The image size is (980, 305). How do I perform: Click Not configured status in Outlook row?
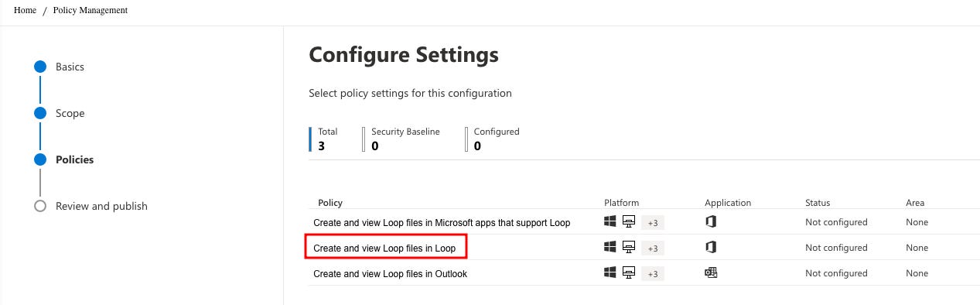pos(836,273)
